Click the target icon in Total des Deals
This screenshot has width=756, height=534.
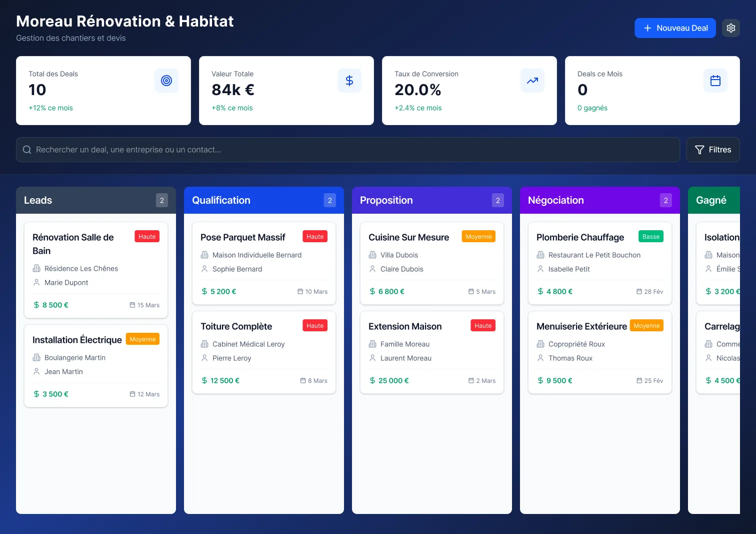[x=166, y=81]
